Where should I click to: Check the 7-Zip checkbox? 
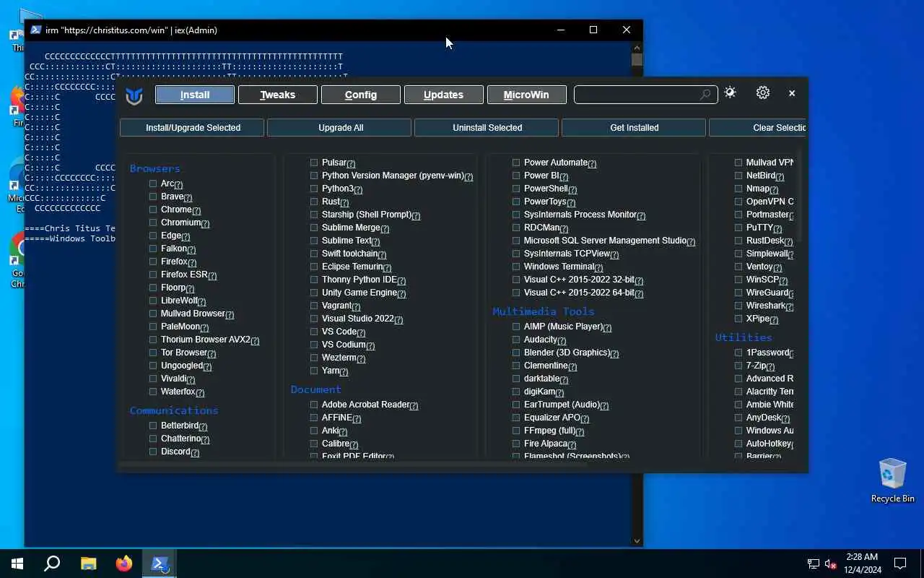(738, 366)
